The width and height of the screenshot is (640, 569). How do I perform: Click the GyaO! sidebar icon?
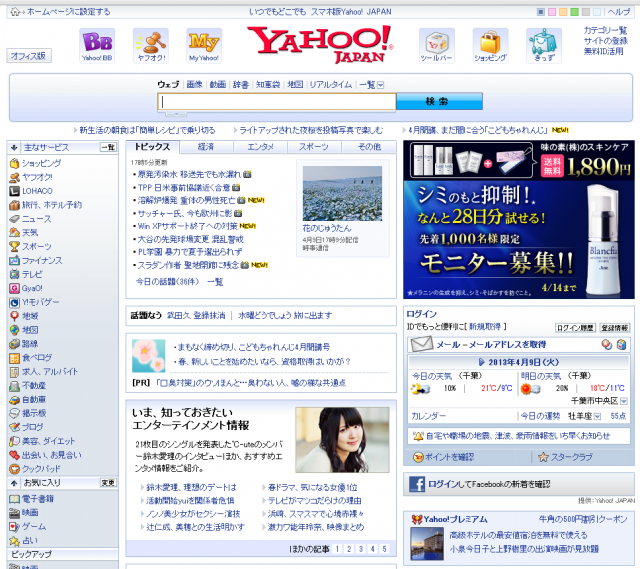[14, 288]
